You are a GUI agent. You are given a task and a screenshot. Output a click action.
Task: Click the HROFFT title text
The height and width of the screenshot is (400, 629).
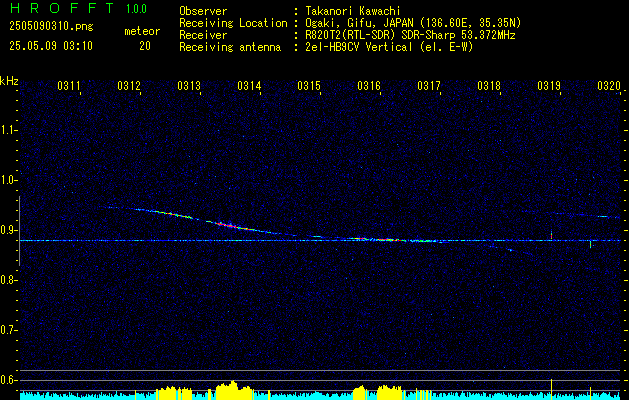(62, 8)
